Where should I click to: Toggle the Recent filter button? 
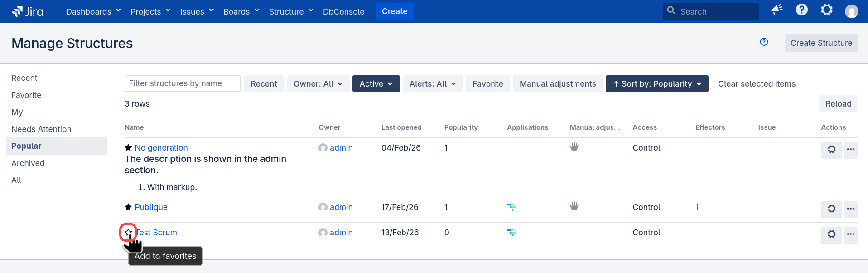coord(264,84)
